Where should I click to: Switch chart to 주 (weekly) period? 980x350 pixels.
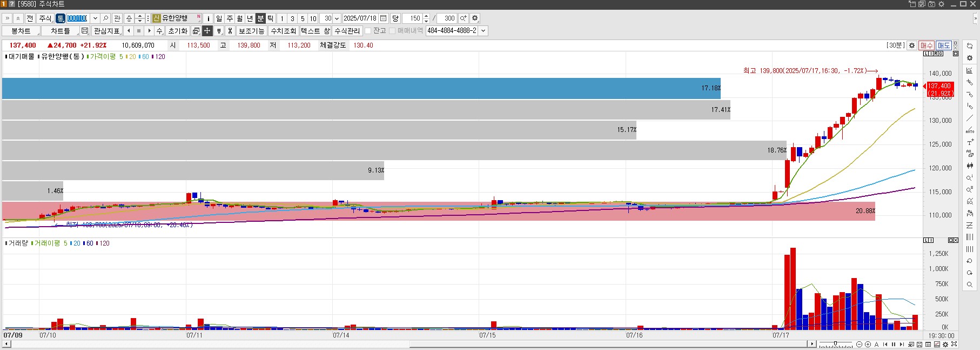point(230,18)
